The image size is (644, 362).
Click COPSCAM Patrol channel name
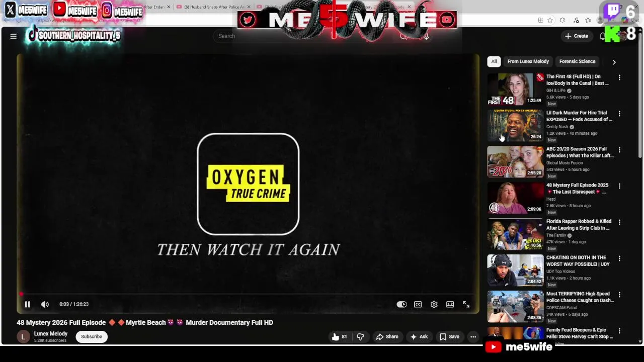click(561, 308)
